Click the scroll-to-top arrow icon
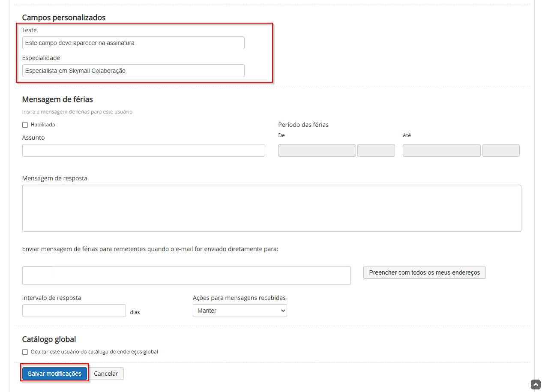This screenshot has width=542, height=392. tap(536, 384)
